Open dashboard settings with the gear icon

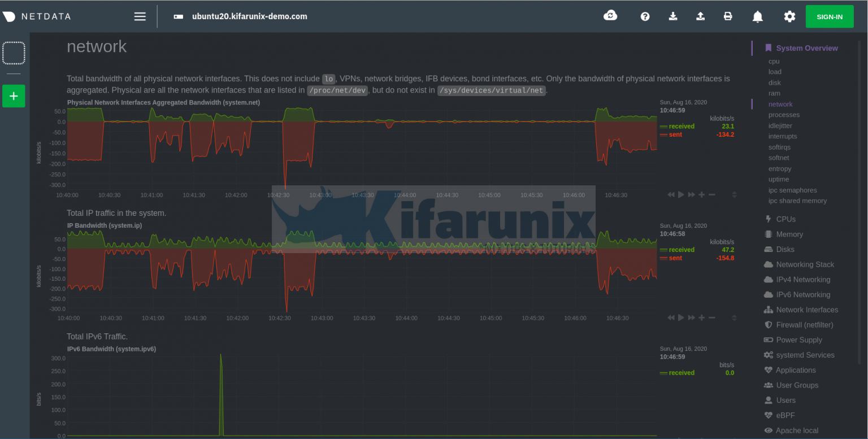pos(789,16)
